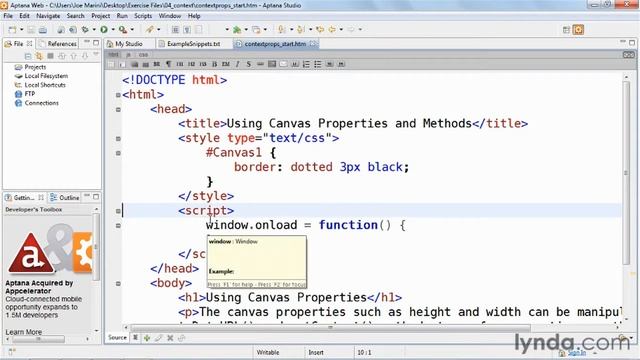Insert emphasis with the EM icon
This screenshot has height=360, width=640.
tap(226, 64)
